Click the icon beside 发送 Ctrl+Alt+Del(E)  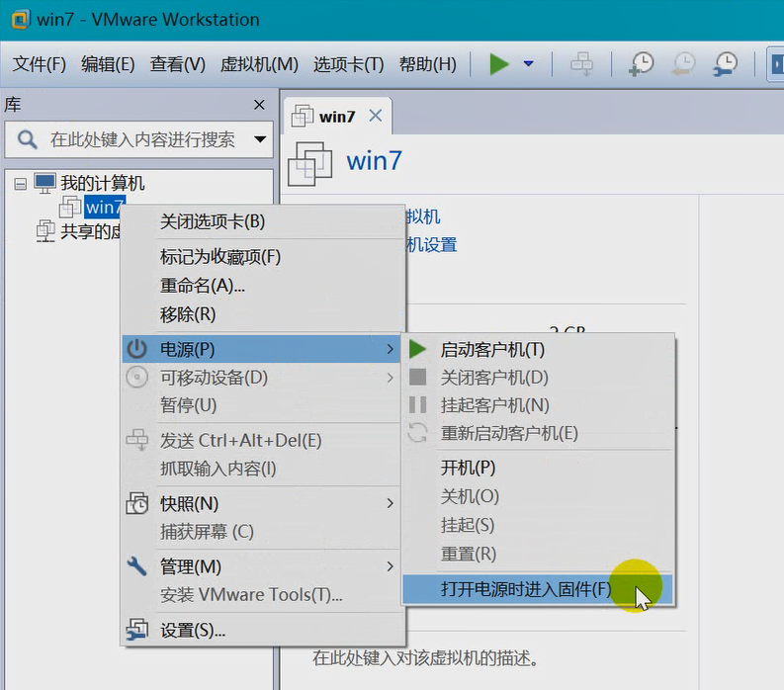pos(136,440)
